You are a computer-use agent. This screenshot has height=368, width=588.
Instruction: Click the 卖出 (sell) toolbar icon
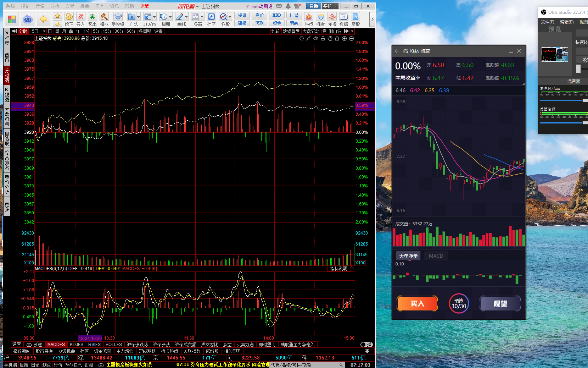pos(92,17)
